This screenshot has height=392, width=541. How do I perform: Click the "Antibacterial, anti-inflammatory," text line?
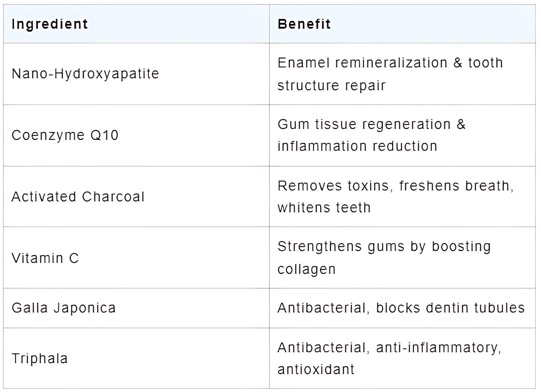click(x=389, y=348)
